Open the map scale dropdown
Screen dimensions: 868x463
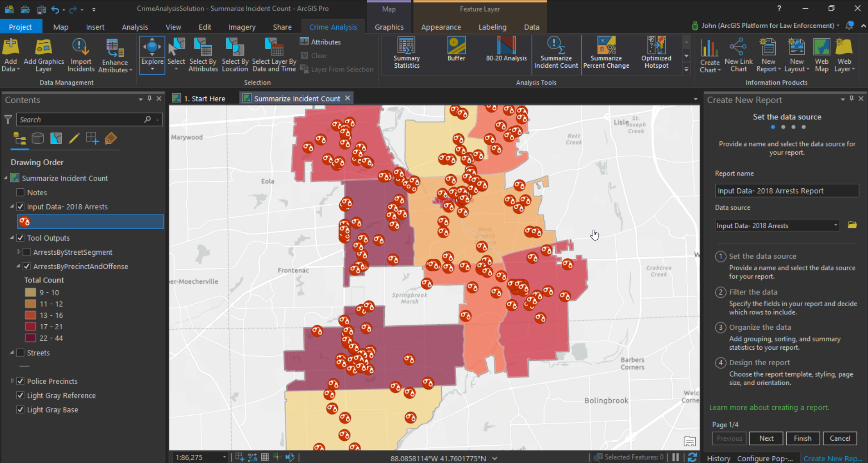click(224, 457)
